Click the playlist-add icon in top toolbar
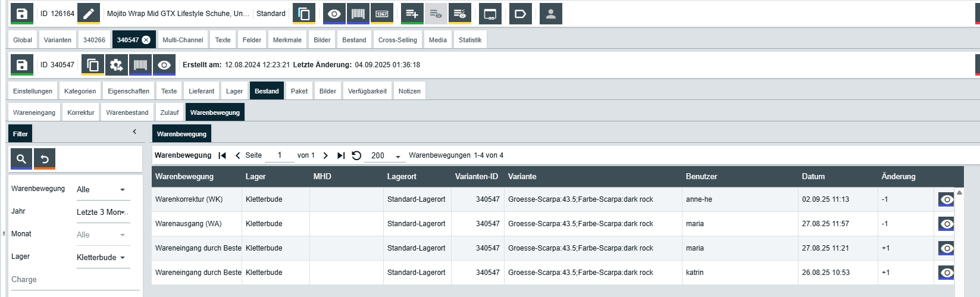 point(412,14)
